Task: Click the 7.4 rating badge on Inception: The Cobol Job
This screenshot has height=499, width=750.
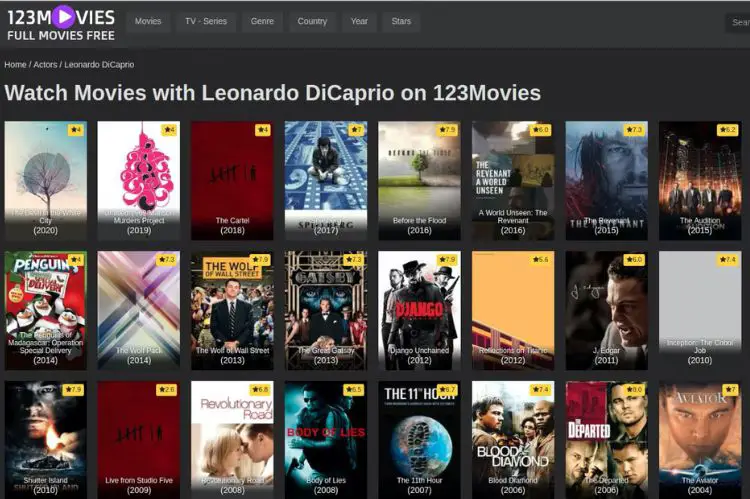Action: click(728, 259)
